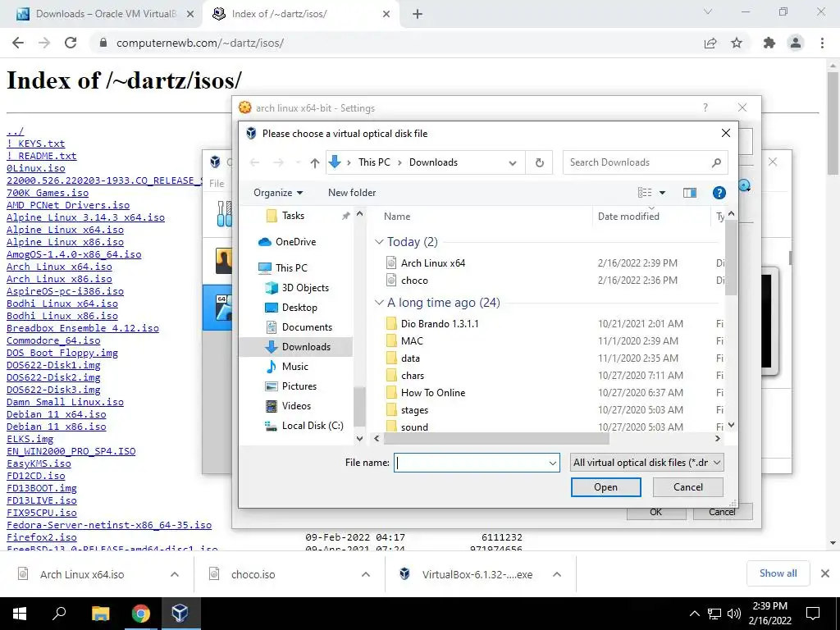Image resolution: width=840 pixels, height=630 pixels.
Task: Switch to Downloads – Oracle VM VirtualBox tab
Action: pos(106,14)
